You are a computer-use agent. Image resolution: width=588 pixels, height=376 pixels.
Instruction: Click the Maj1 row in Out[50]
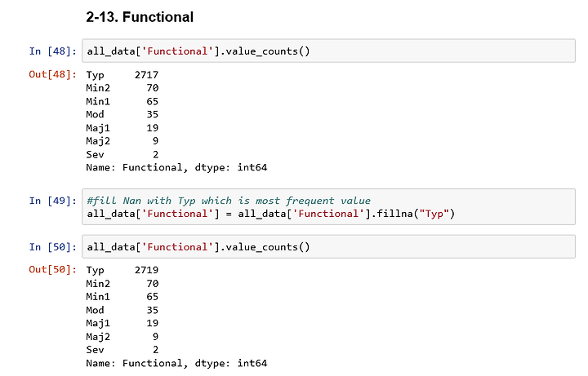click(122, 323)
